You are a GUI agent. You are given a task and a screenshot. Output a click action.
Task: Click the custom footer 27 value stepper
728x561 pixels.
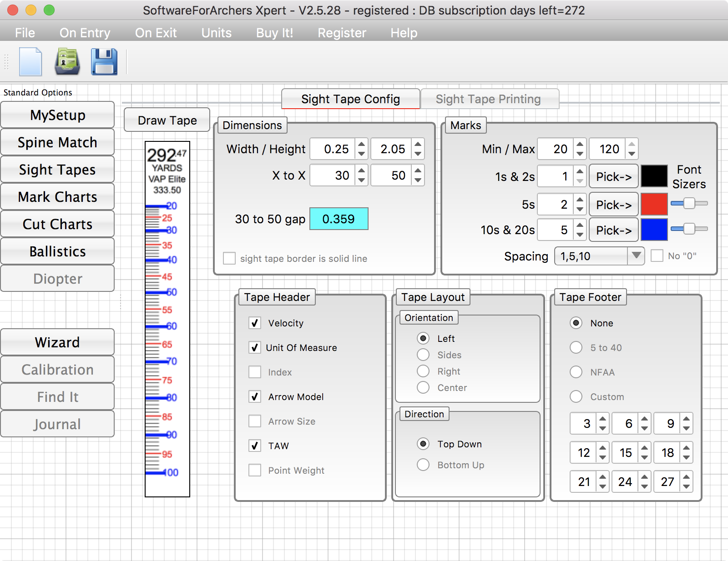click(x=686, y=482)
